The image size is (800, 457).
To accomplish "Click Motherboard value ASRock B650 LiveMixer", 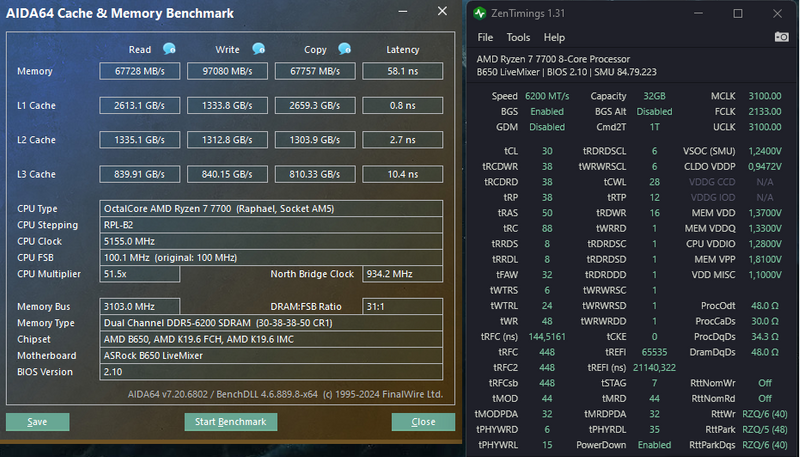I will [x=271, y=356].
